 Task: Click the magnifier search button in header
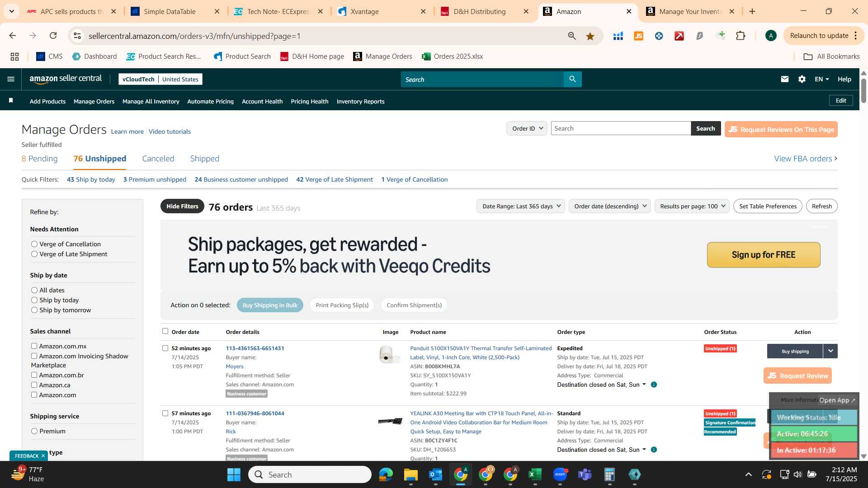tap(572, 79)
